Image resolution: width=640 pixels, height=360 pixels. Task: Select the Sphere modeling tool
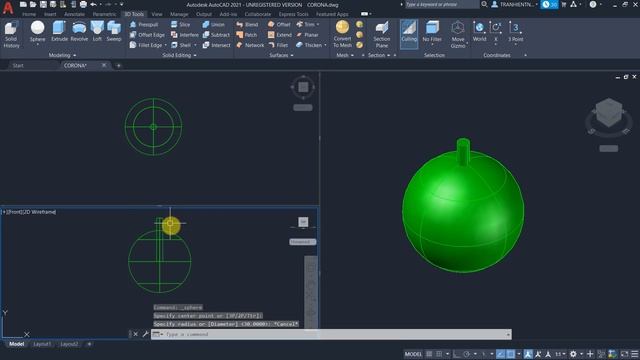pos(38,31)
